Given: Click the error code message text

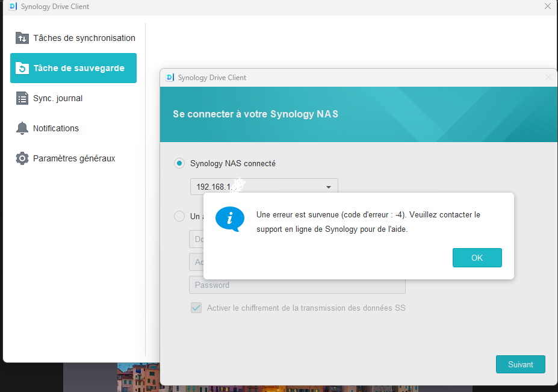Looking at the screenshot, I should [368, 222].
